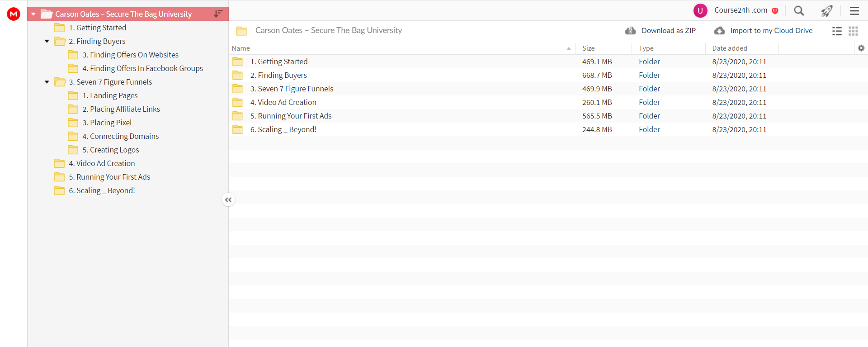
Task: Open column settings gear icon
Action: click(861, 48)
